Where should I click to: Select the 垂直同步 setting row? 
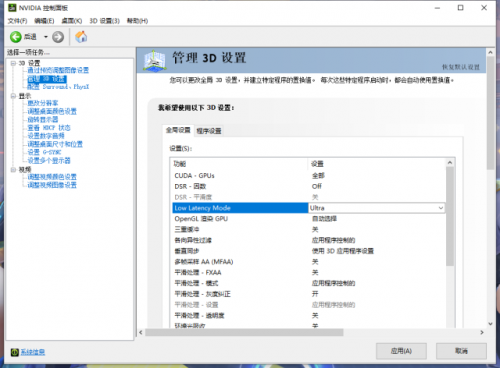tap(309, 251)
